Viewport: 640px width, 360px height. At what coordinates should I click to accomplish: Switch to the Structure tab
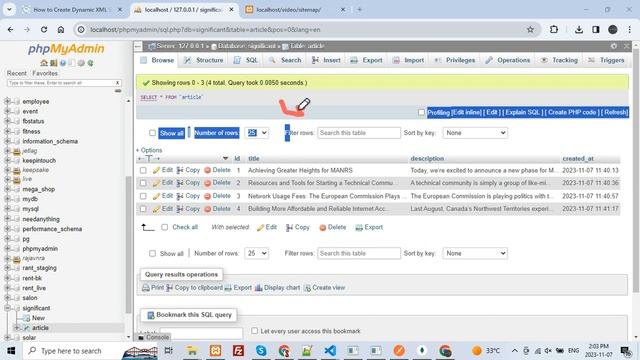click(203, 60)
